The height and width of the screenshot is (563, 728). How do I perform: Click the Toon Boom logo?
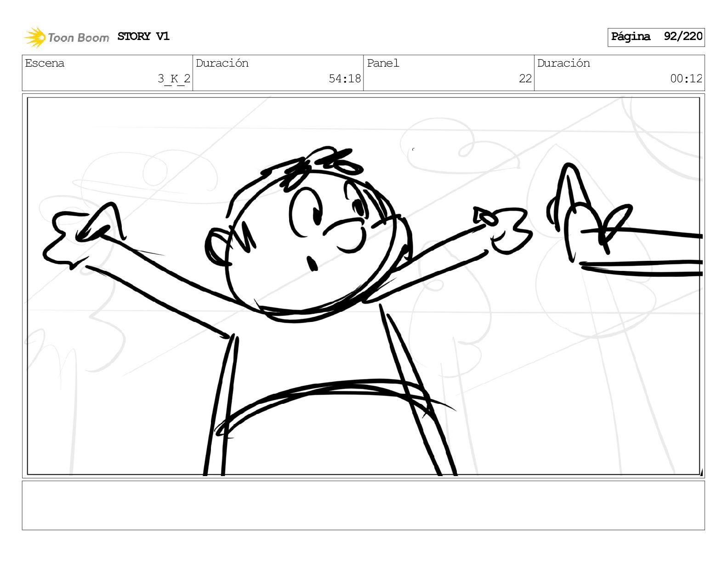click(67, 37)
